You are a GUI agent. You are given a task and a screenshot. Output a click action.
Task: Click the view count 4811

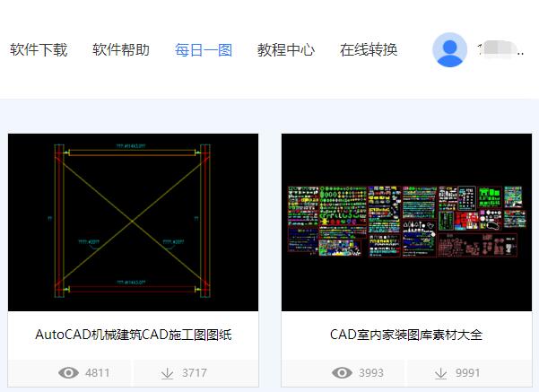(98, 373)
